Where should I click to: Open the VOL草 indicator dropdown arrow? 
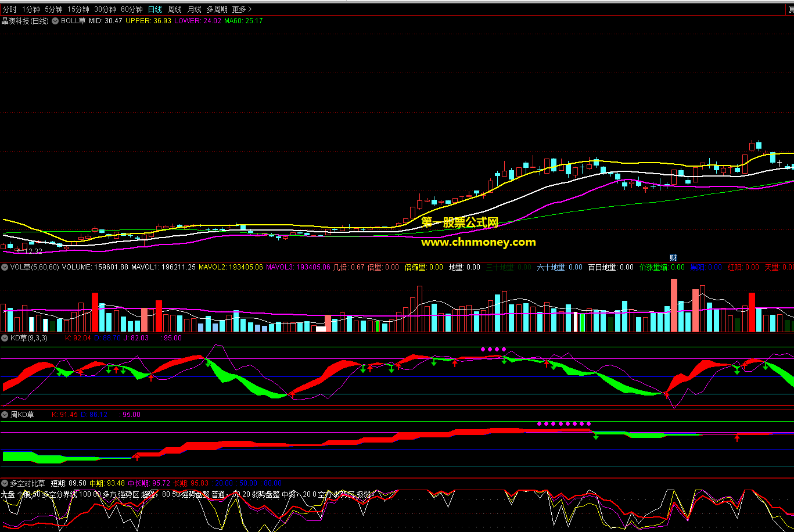pos(5,267)
